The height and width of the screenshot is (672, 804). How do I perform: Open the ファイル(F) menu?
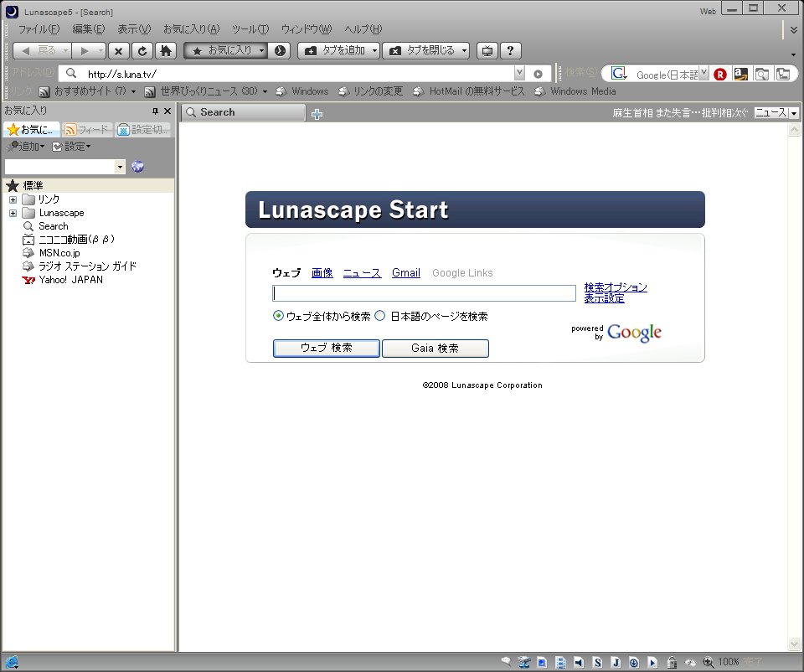click(x=39, y=29)
